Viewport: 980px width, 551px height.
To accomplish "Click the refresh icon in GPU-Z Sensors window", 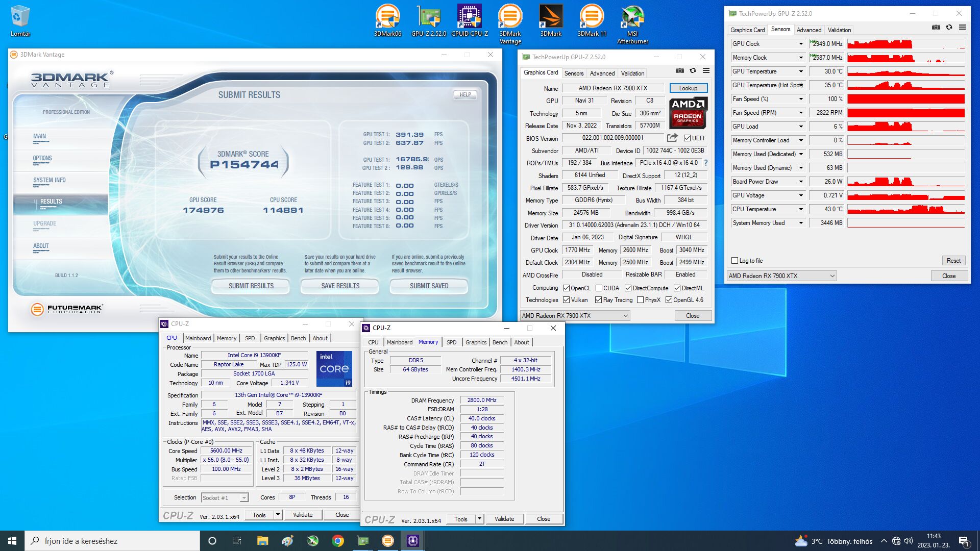I will tap(949, 28).
